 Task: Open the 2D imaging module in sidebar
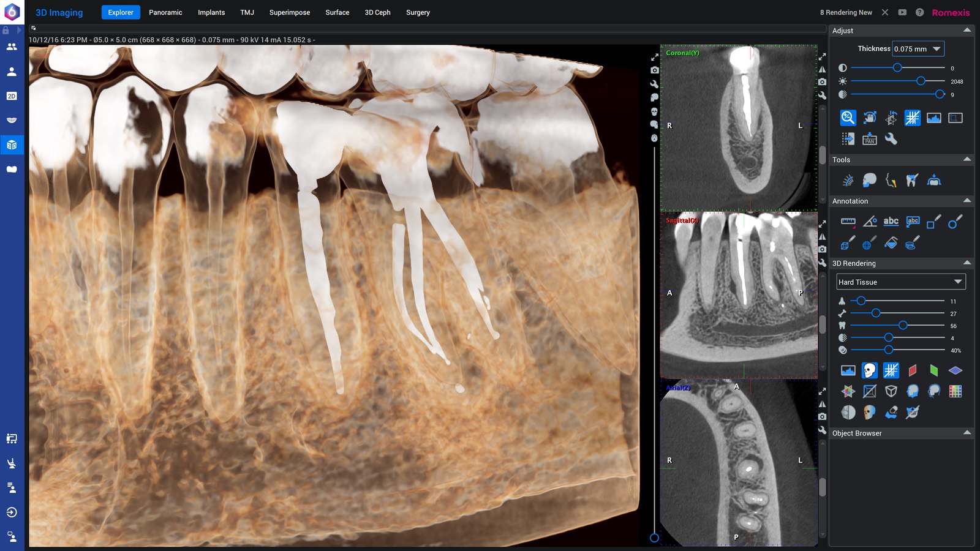click(x=12, y=96)
